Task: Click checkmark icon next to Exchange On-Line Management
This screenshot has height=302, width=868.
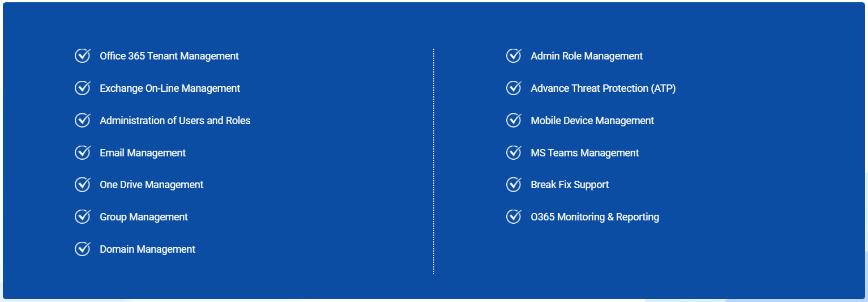Action: pos(83,88)
